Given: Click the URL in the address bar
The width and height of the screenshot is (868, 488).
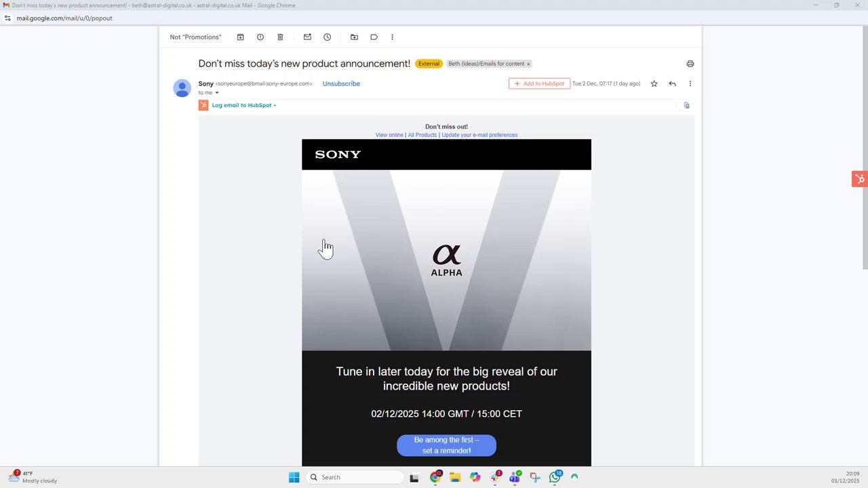Looking at the screenshot, I should pos(64,18).
